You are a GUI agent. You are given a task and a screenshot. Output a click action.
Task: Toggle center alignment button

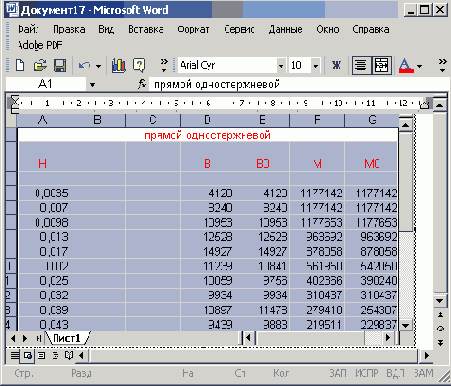tap(361, 65)
